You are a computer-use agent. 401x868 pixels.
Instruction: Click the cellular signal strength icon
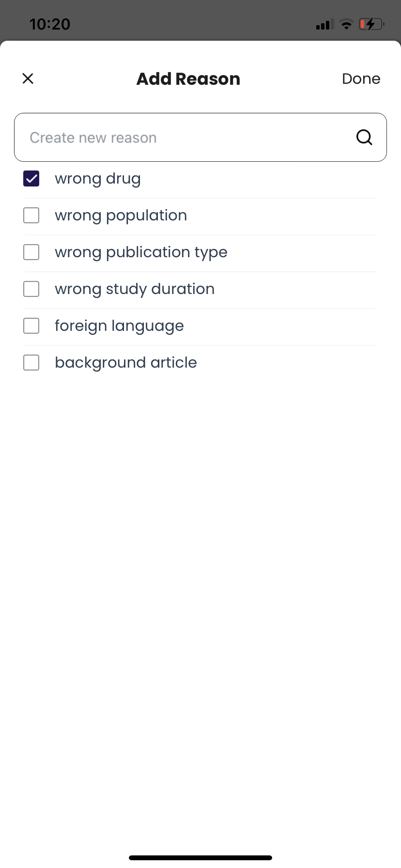[x=324, y=24]
